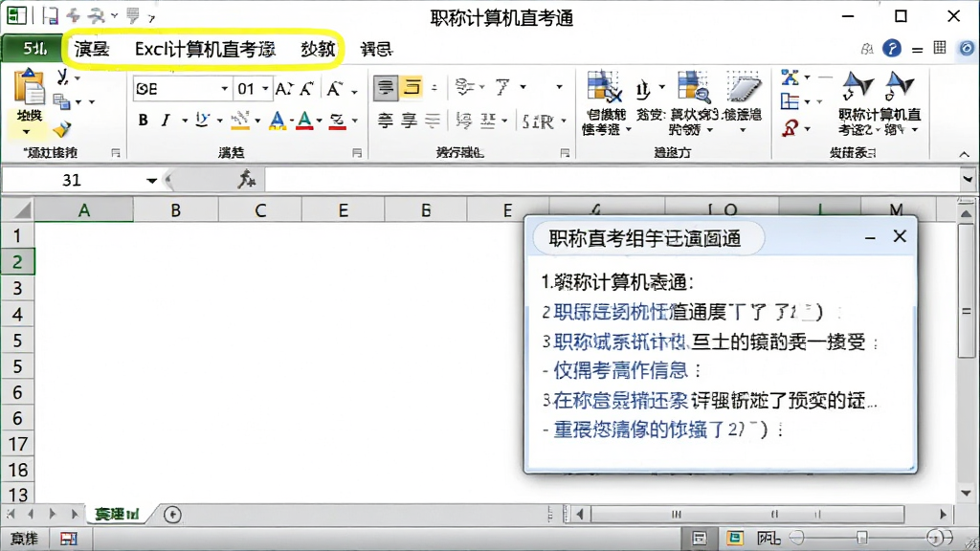
Task: Click the decrease indent icon
Action: [463, 120]
